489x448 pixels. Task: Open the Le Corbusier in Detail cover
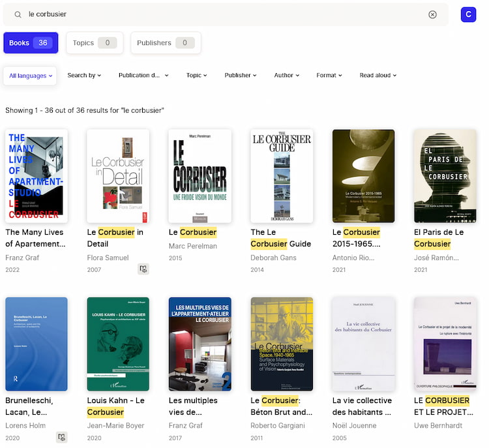118,176
